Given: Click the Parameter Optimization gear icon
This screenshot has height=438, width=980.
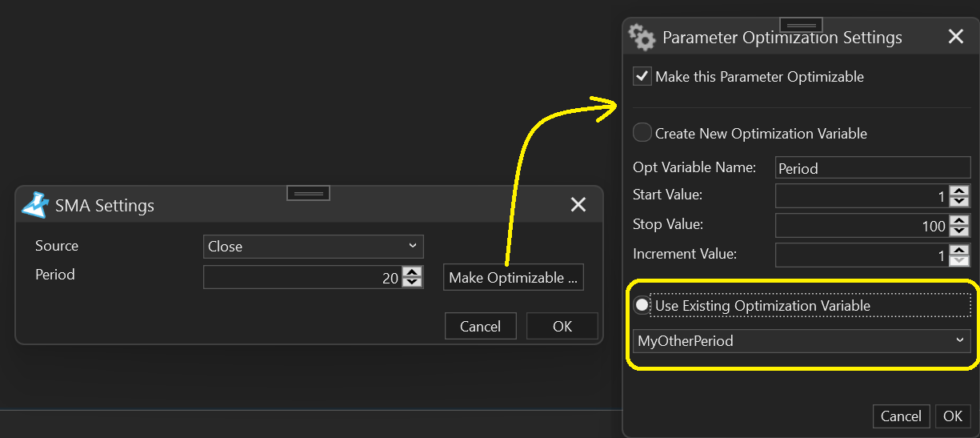Looking at the screenshot, I should point(642,37).
